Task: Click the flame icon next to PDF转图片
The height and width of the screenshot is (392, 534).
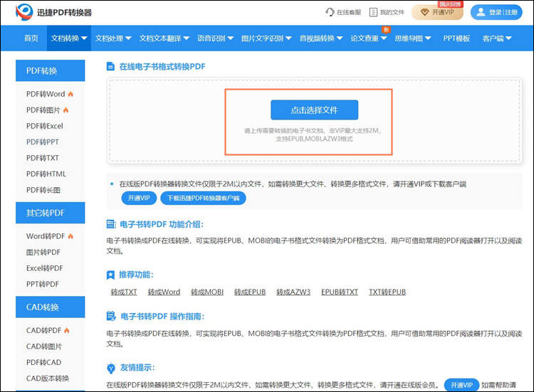Action: pyautogui.click(x=66, y=110)
